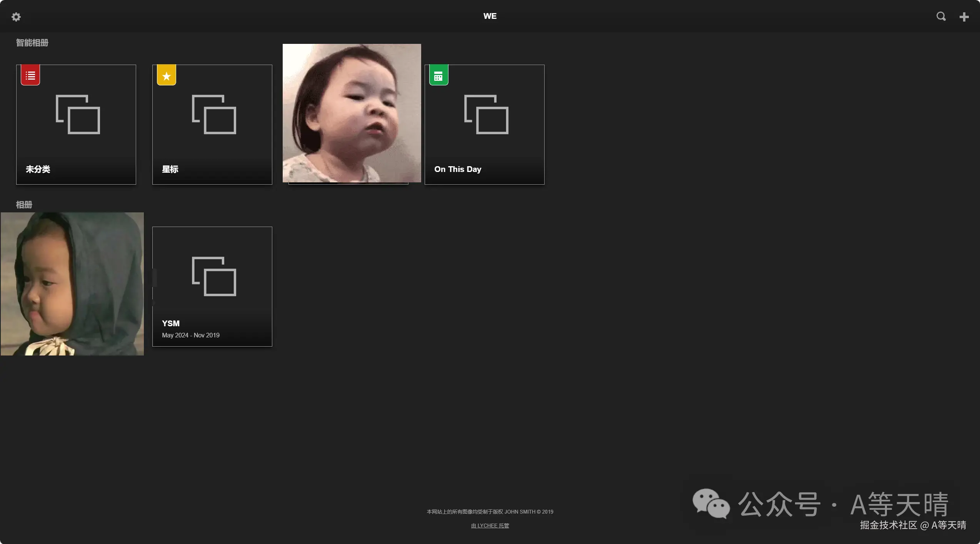This screenshot has height=544, width=980.
Task: Click the May 2024 - Nov 2019 date text
Action: pyautogui.click(x=191, y=335)
